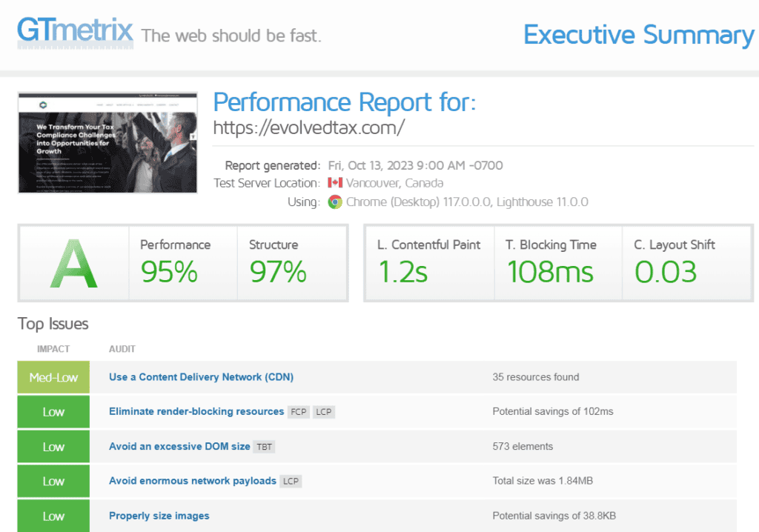Click the Canada flag icon
759x532 pixels.
[x=334, y=183]
